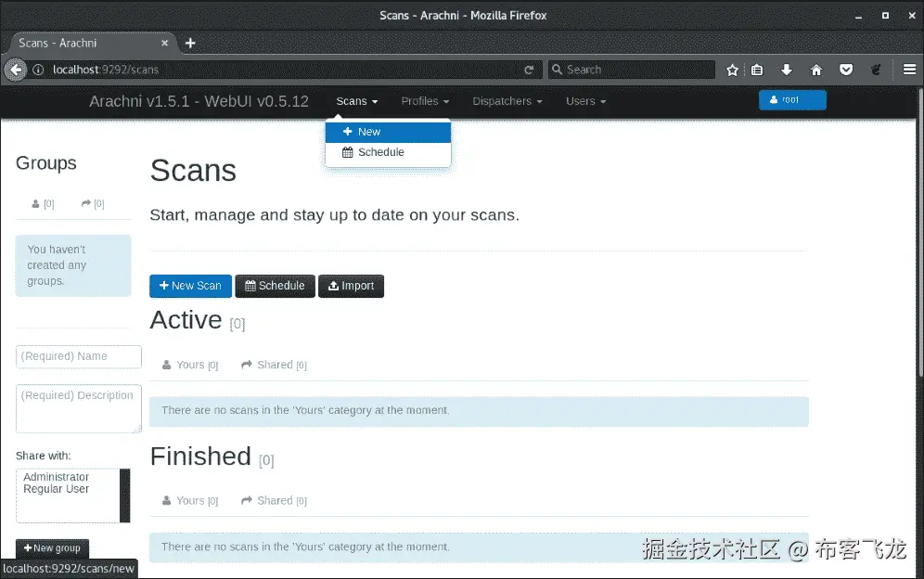Select Regular User in Share with list

tap(56, 489)
